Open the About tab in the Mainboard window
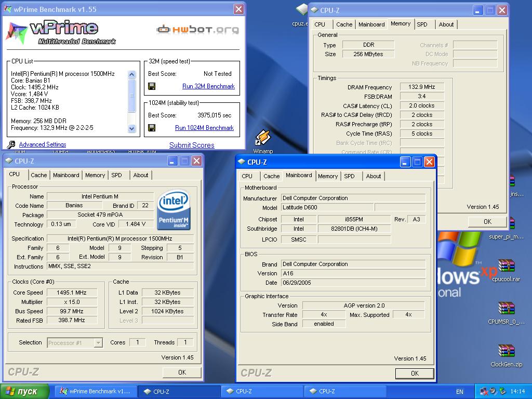532x399 pixels. click(x=373, y=176)
